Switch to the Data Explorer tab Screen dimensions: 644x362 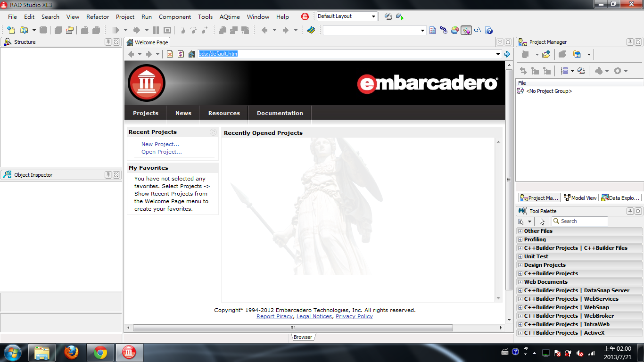tap(620, 198)
